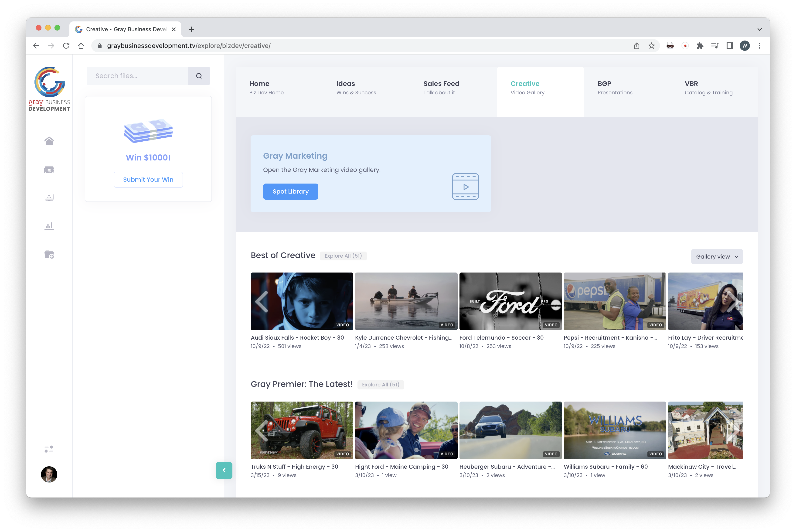The image size is (796, 532).
Task: Expand the tab search dropdown arrow
Action: click(759, 30)
